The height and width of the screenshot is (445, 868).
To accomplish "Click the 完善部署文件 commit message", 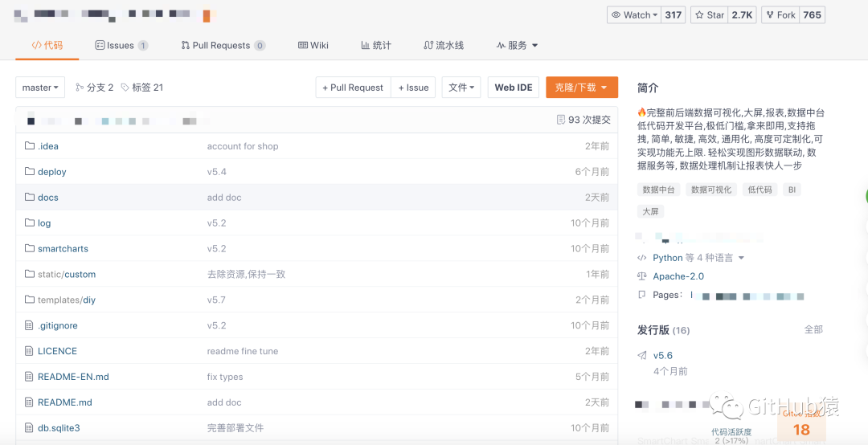I will click(x=235, y=428).
